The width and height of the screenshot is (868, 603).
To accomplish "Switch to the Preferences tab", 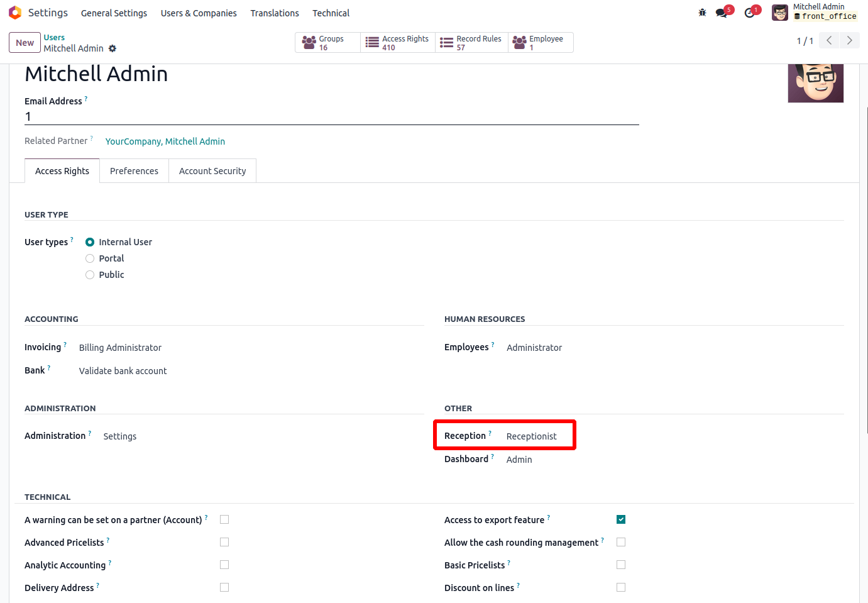I will (134, 171).
